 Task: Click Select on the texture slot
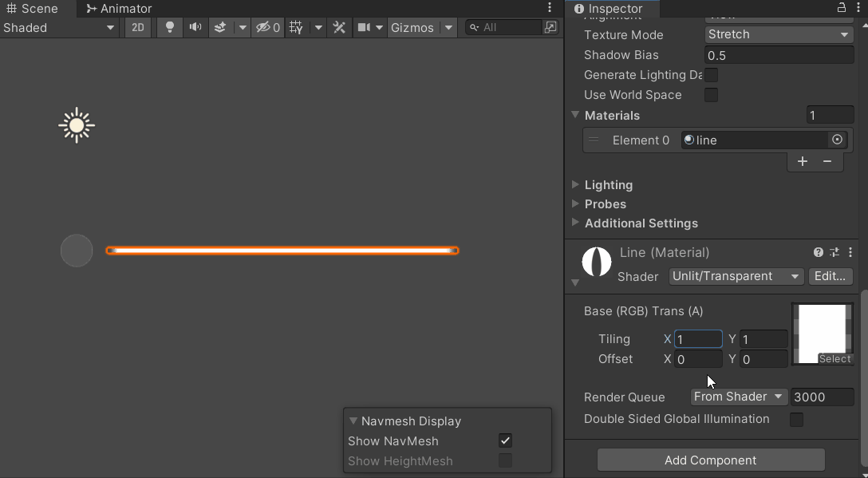834,359
